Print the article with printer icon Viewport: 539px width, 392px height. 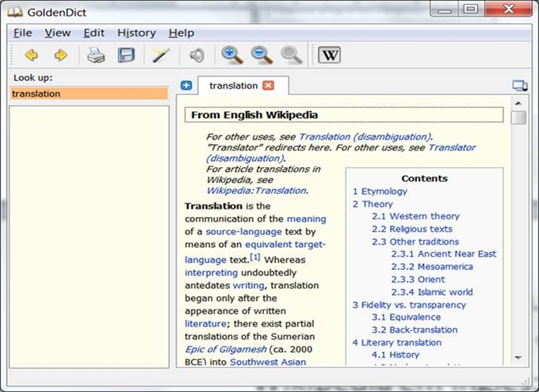tap(96, 55)
